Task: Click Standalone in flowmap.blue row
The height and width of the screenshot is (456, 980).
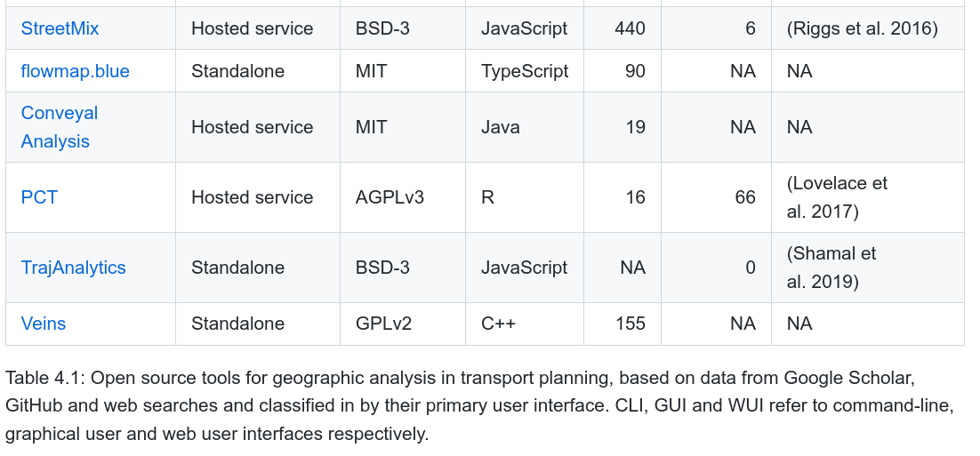Action: pos(237,71)
